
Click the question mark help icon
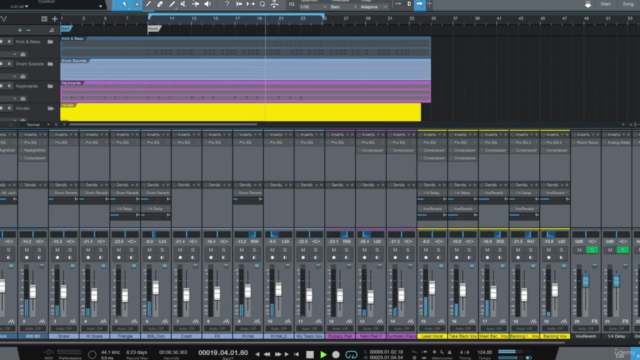coord(227,4)
